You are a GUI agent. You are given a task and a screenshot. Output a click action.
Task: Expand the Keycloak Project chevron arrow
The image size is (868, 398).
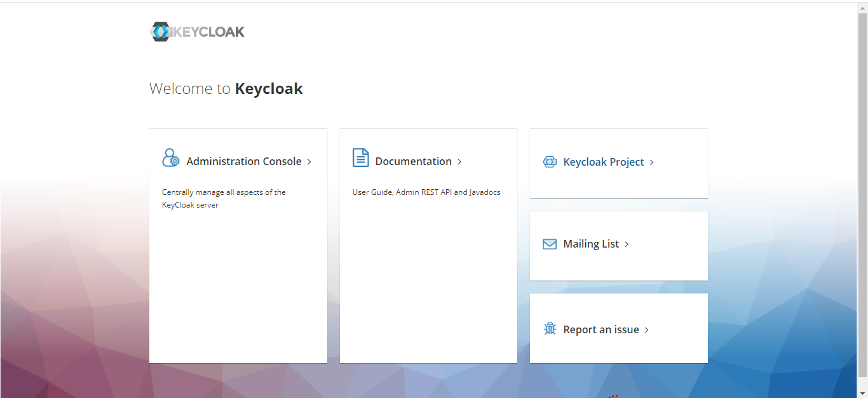(652, 162)
